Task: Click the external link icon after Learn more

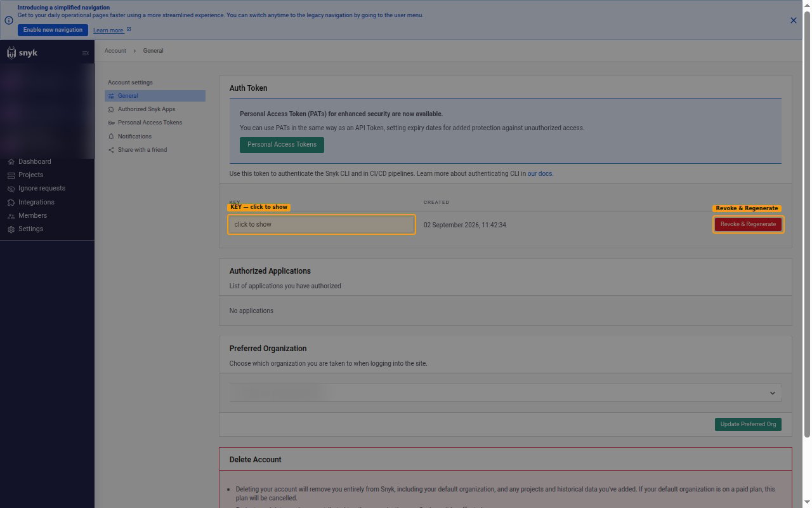Action: pos(129,30)
